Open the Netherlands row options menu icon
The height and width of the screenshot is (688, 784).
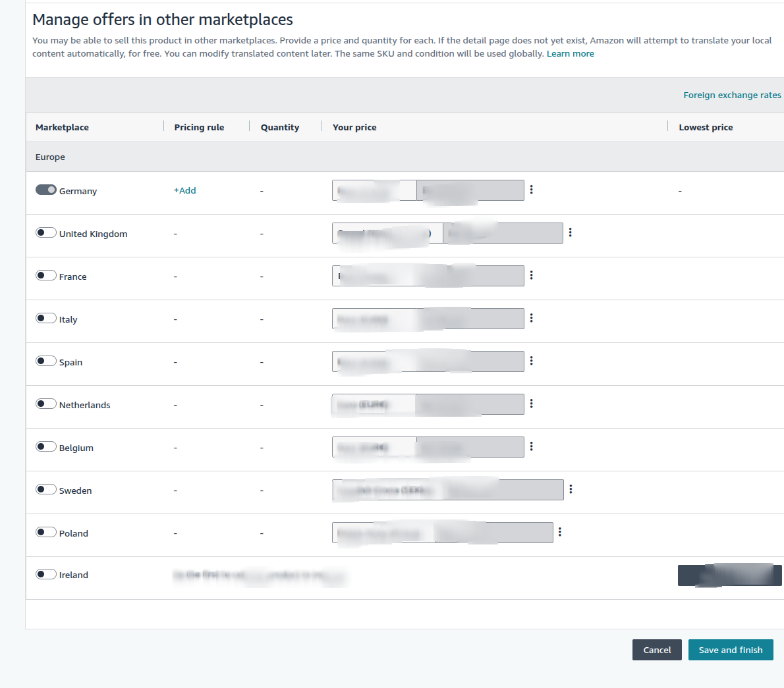click(x=531, y=404)
